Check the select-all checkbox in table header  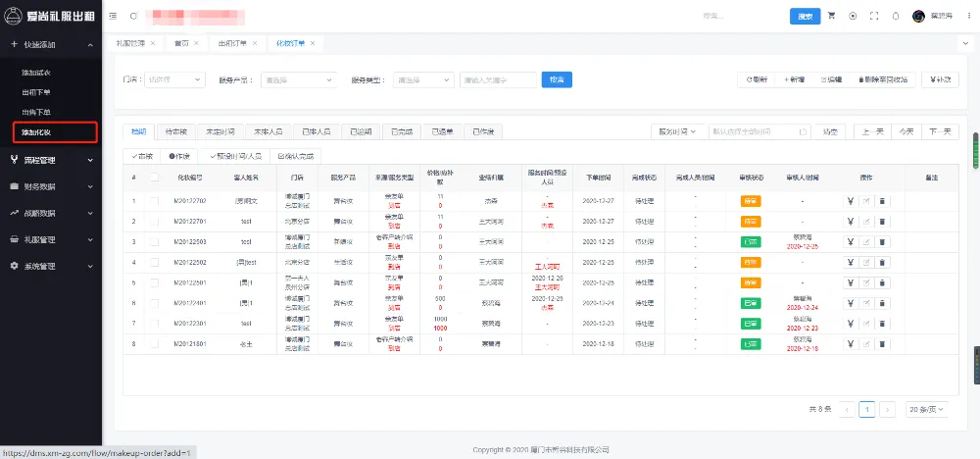[x=154, y=178]
